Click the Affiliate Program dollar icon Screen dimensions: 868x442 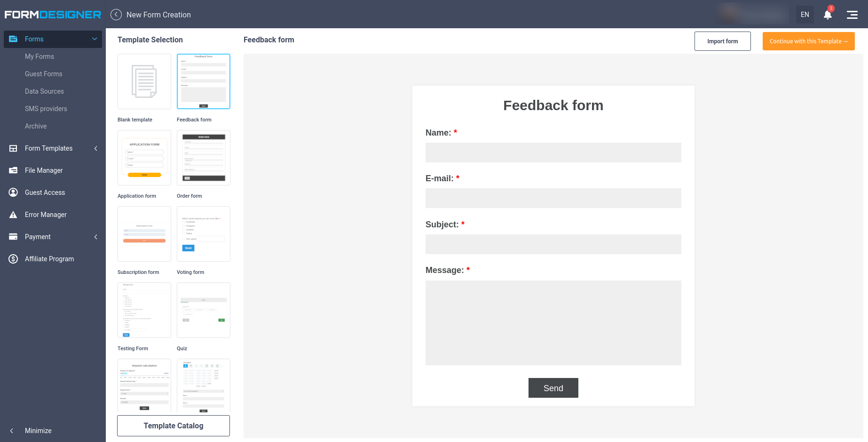click(x=13, y=259)
